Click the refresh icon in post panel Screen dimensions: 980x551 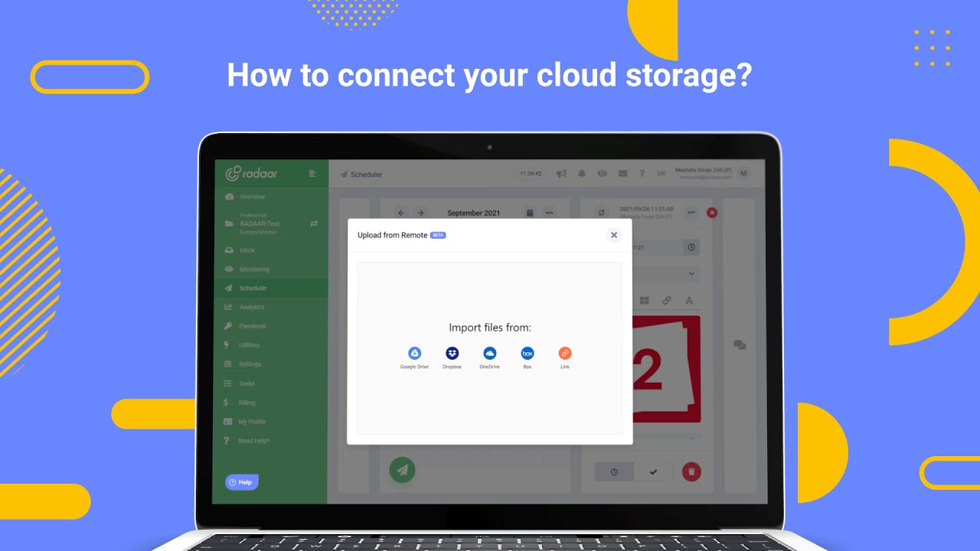[x=602, y=212]
